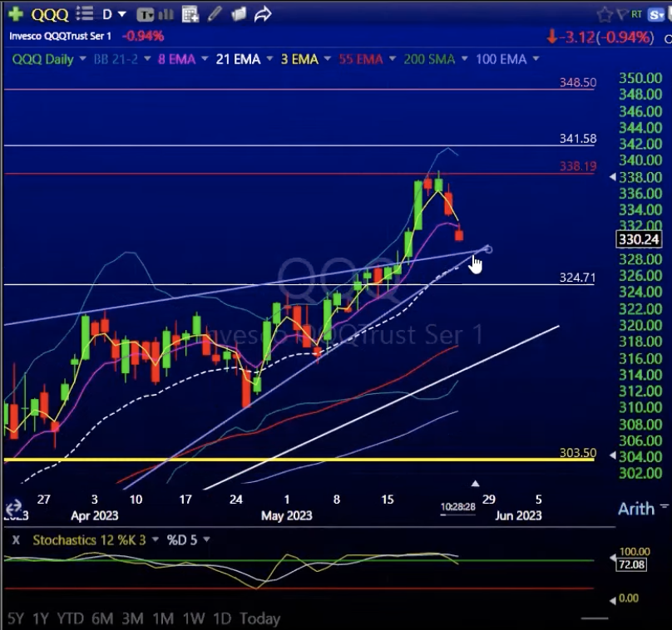Expand the 3 EMA indicator dropdown

click(328, 58)
